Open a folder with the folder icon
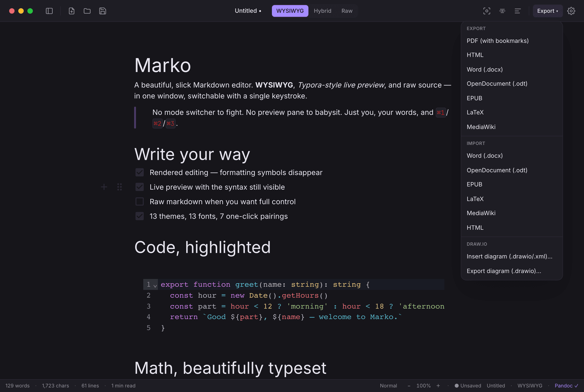This screenshot has height=392, width=584. 87,11
